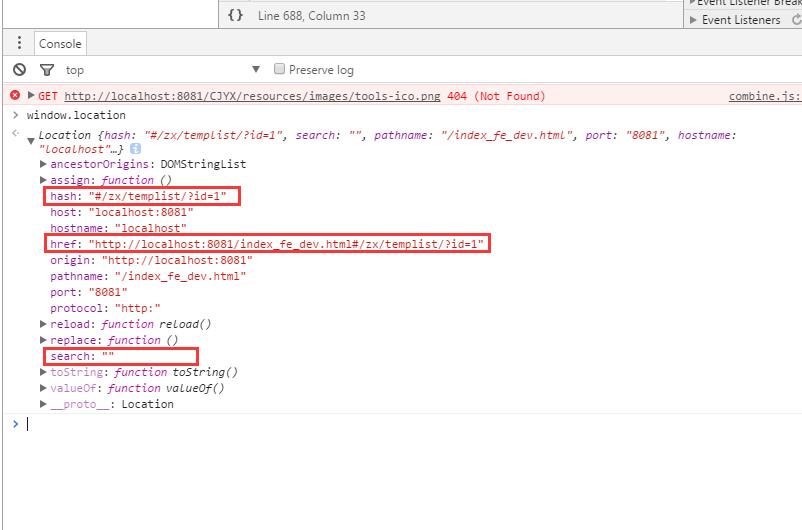Expand the __proto__ Location entry
This screenshot has width=802, height=530.
pyautogui.click(x=43, y=404)
